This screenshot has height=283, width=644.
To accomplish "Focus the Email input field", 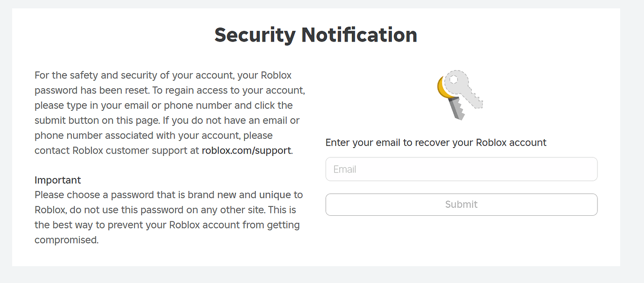I will (x=461, y=169).
